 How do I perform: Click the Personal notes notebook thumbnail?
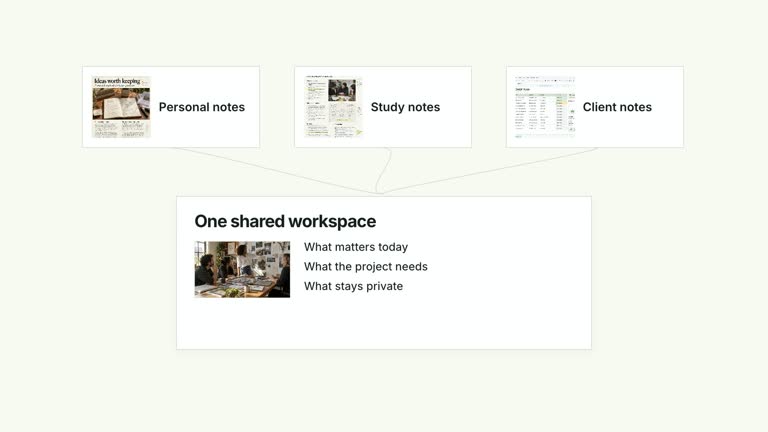[x=121, y=107]
